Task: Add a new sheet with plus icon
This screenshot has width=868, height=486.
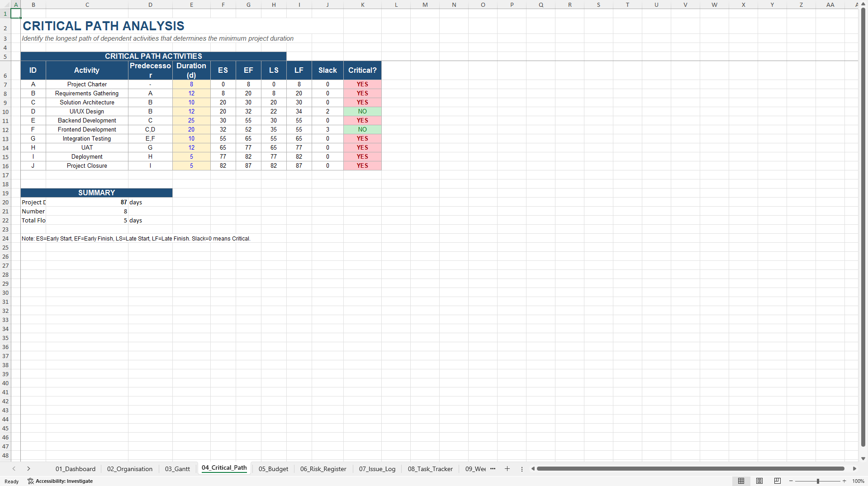Action: click(x=507, y=469)
